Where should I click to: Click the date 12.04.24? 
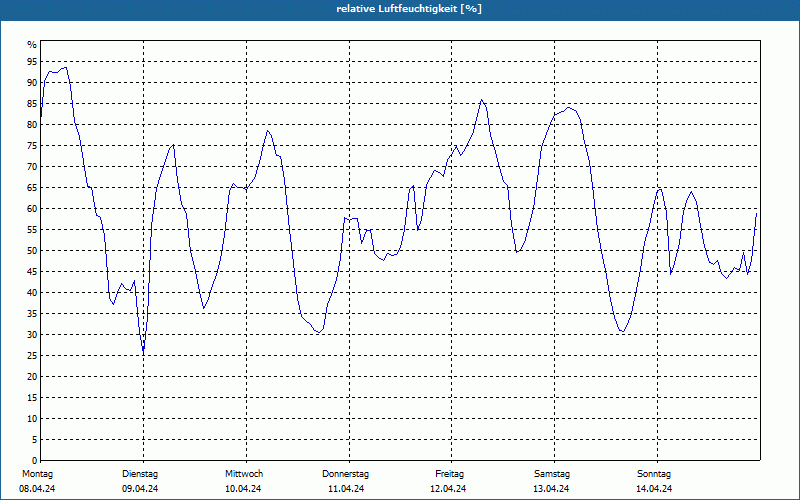point(448,489)
